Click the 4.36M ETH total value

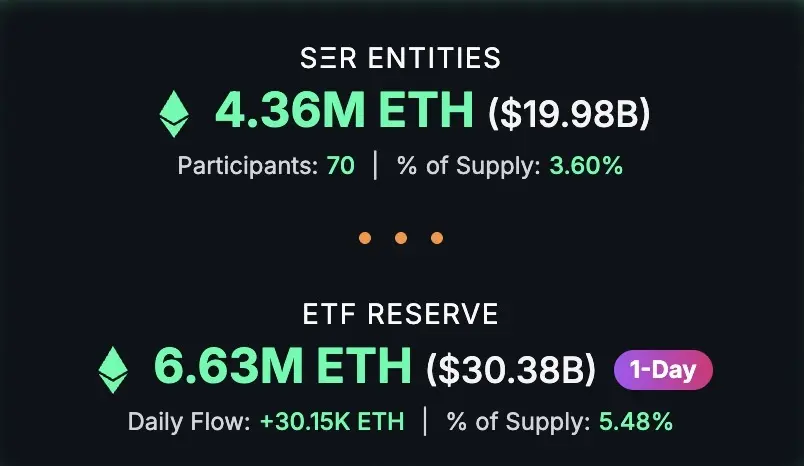coord(344,109)
